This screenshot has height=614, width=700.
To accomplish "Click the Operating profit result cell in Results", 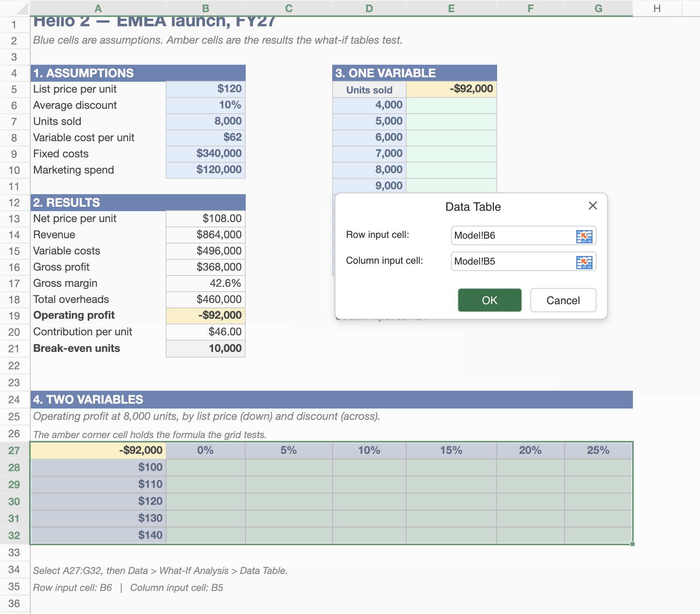I will point(205,315).
